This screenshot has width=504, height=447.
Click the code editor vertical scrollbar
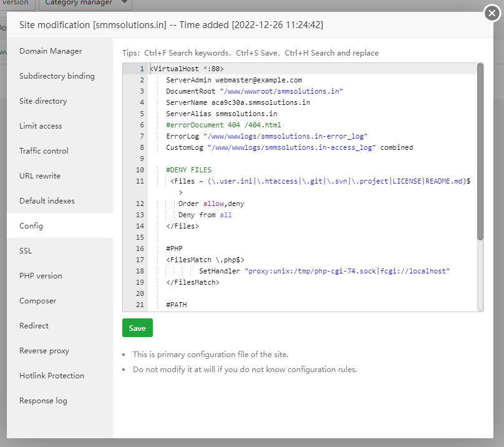coord(480,151)
